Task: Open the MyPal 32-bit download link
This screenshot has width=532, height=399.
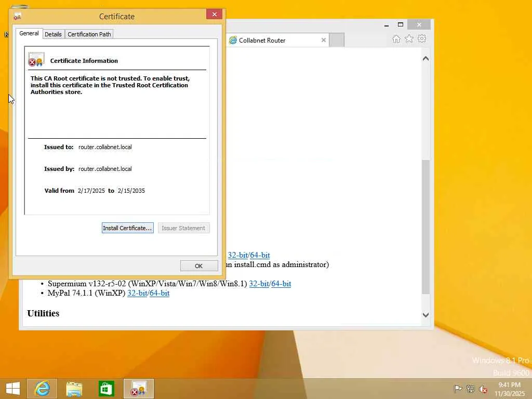Action: click(137, 293)
